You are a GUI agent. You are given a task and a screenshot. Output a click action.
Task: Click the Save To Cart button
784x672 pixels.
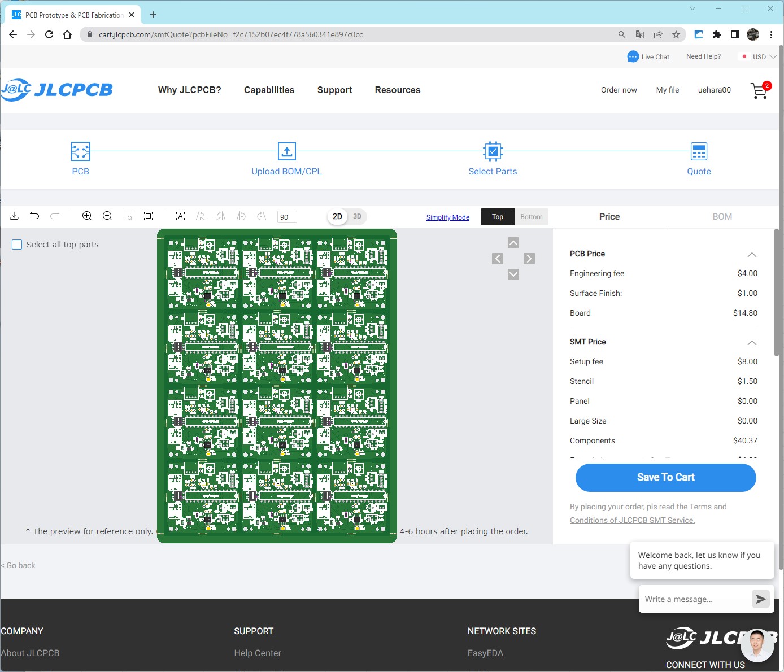(665, 478)
